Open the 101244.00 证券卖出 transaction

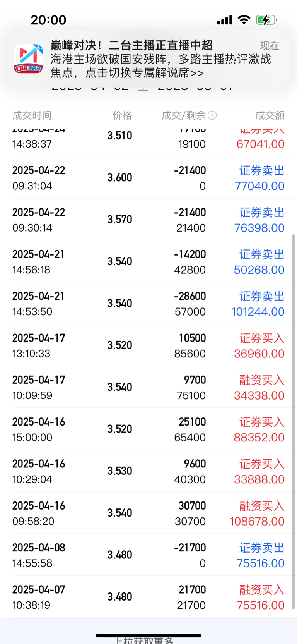[x=258, y=304]
